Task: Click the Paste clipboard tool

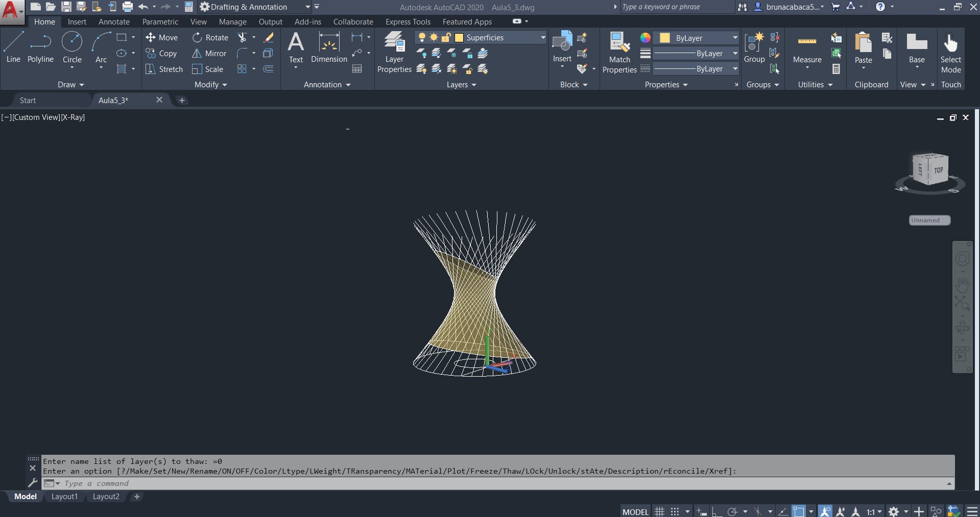Action: coord(864,47)
